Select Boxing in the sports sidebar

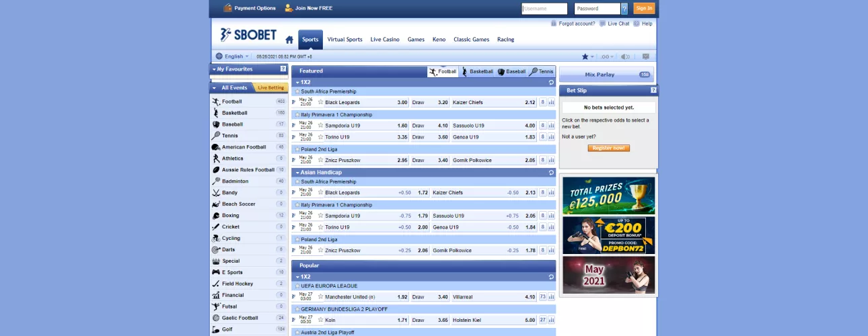(248, 216)
